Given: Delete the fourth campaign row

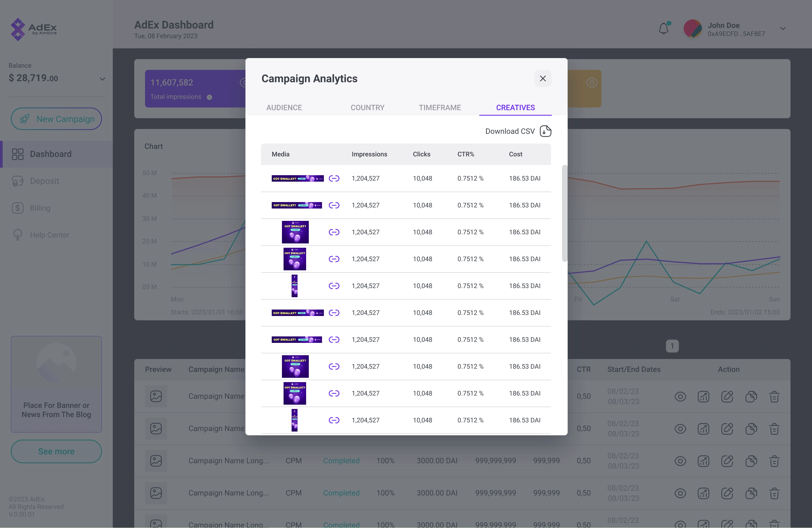Looking at the screenshot, I should [774, 493].
